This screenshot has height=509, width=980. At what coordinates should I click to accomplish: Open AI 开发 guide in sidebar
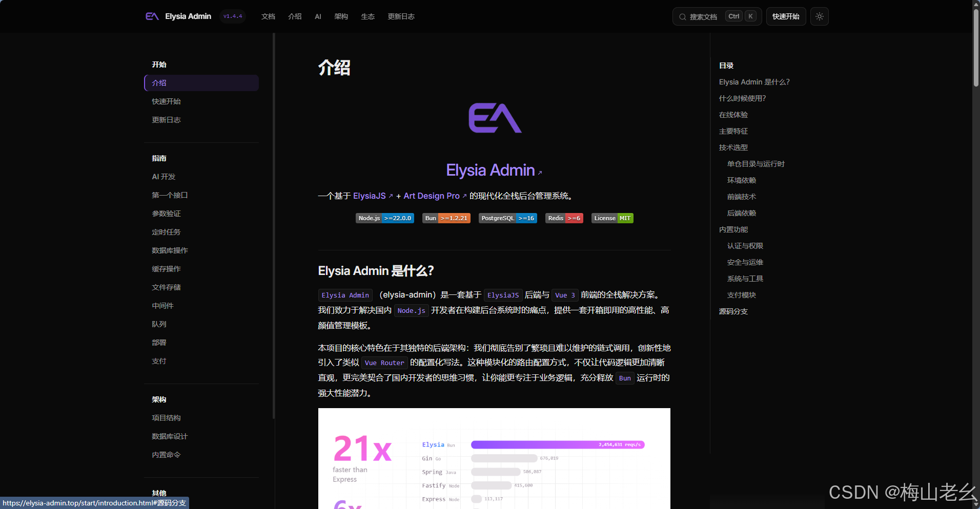click(164, 177)
